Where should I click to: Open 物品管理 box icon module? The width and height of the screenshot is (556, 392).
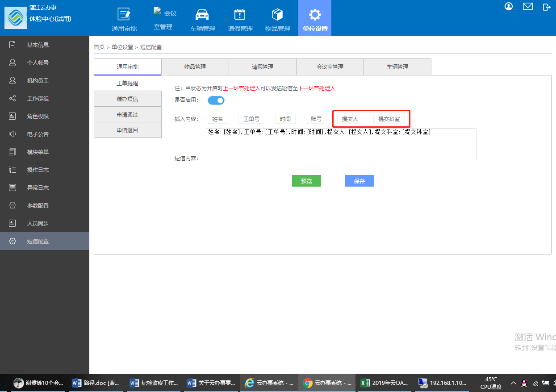pos(277,20)
